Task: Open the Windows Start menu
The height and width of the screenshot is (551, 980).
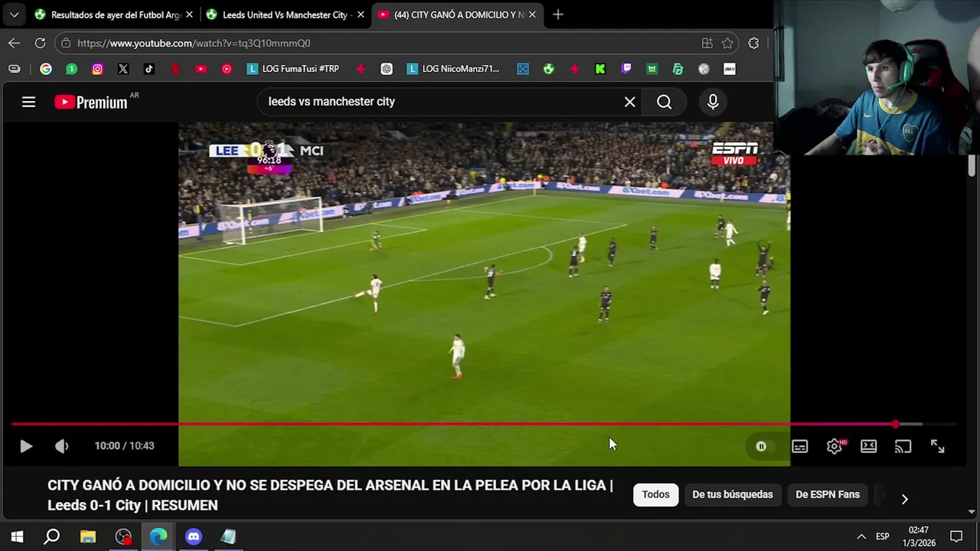Action: [x=17, y=537]
